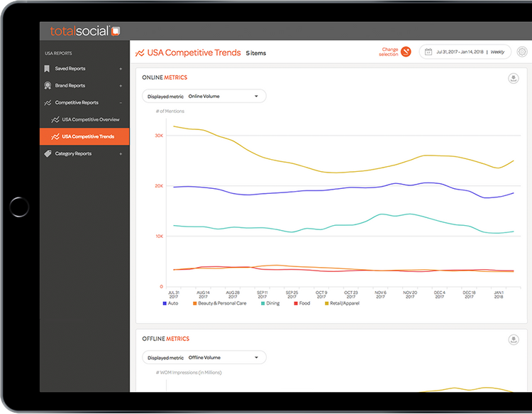Click the USA Competitive Trends sidebar icon

(55, 136)
